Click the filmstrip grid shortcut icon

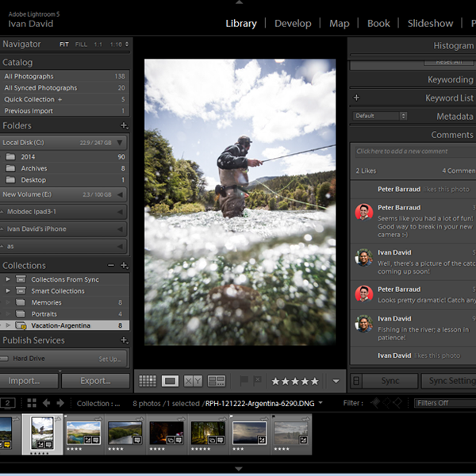[x=31, y=403]
